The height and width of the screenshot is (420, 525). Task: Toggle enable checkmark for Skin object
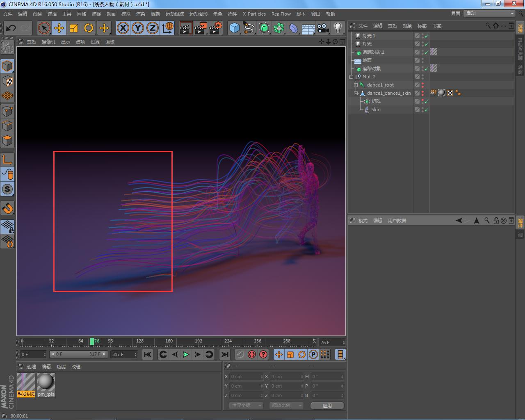tap(427, 110)
